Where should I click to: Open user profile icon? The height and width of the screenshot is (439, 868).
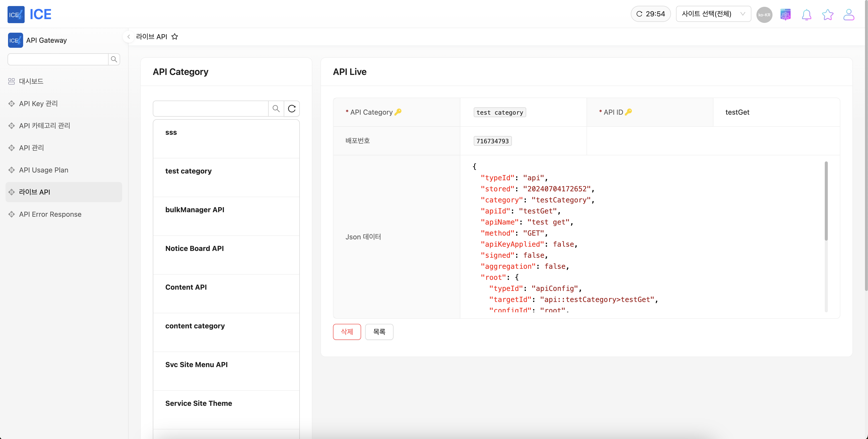coord(849,15)
